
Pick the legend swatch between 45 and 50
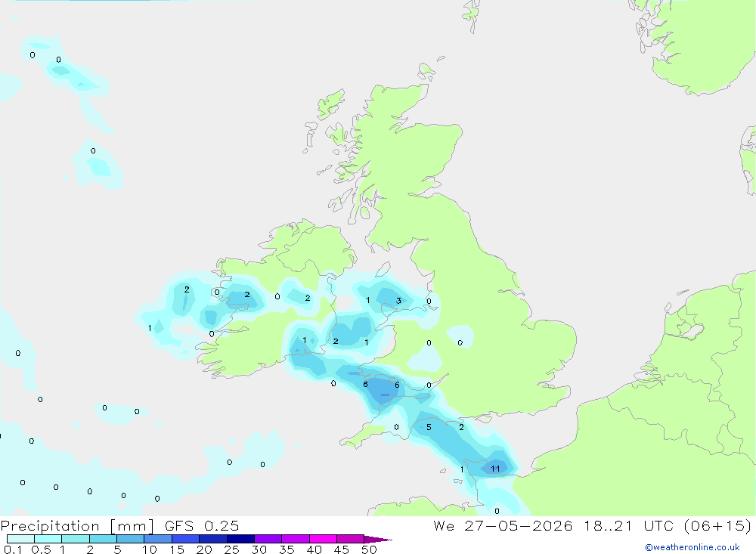click(x=350, y=539)
